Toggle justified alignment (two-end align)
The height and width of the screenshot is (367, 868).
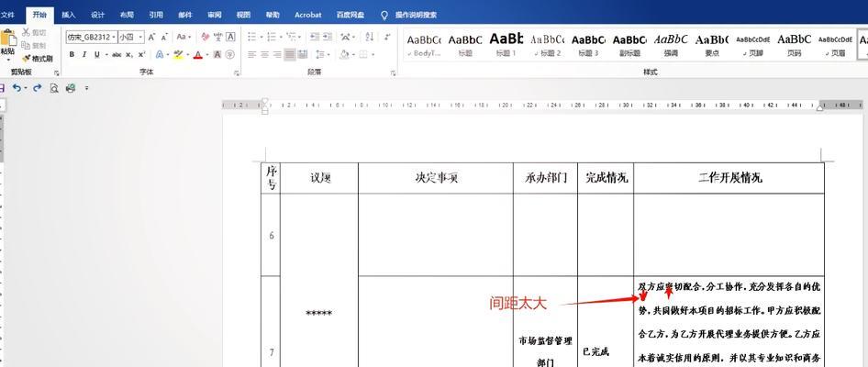pyautogui.click(x=290, y=55)
